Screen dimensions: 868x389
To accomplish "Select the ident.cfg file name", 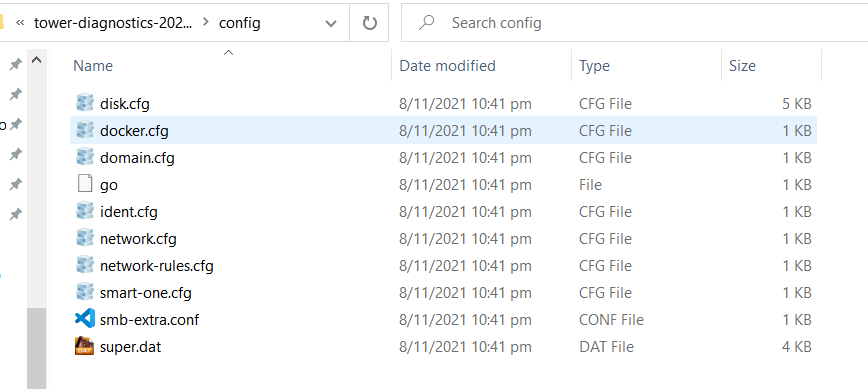I will [x=128, y=212].
